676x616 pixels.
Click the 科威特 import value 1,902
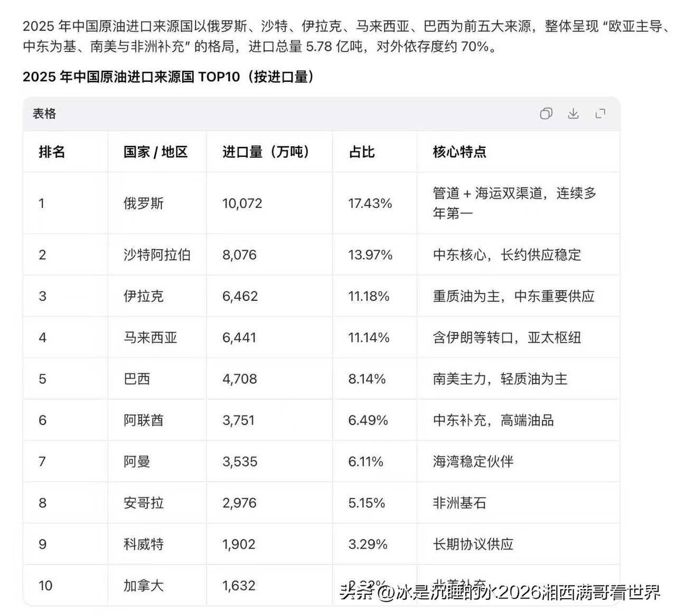point(238,544)
